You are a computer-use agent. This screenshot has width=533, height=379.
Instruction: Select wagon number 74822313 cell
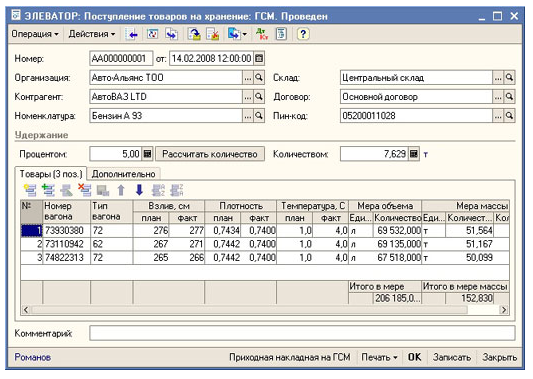tap(67, 257)
